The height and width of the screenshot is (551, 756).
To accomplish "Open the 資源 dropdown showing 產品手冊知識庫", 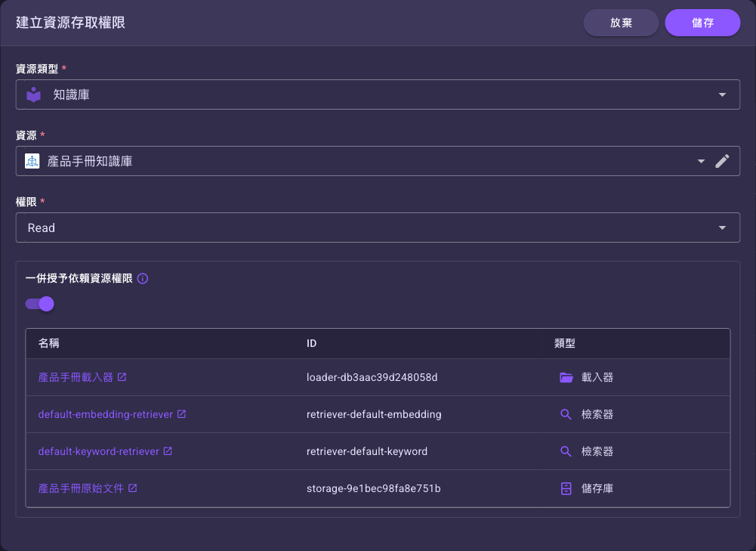I will click(x=378, y=161).
